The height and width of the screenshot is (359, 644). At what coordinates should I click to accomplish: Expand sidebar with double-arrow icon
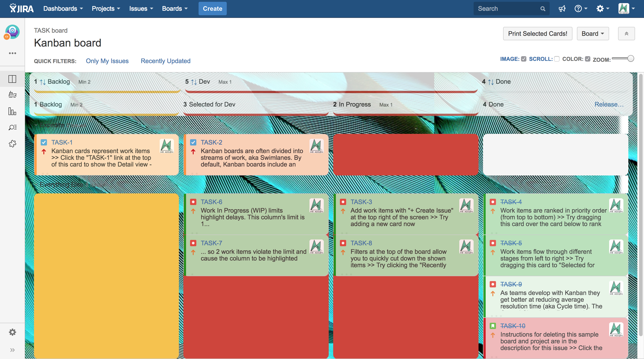click(x=12, y=350)
